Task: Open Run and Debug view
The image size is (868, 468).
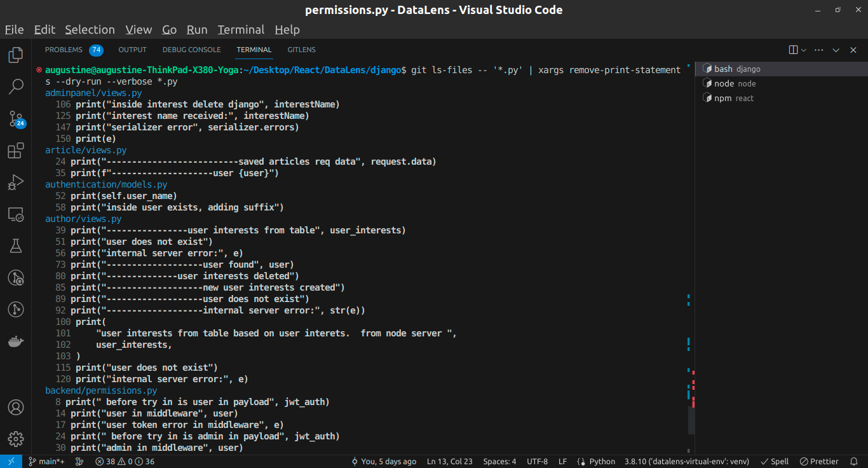Action: click(16, 182)
